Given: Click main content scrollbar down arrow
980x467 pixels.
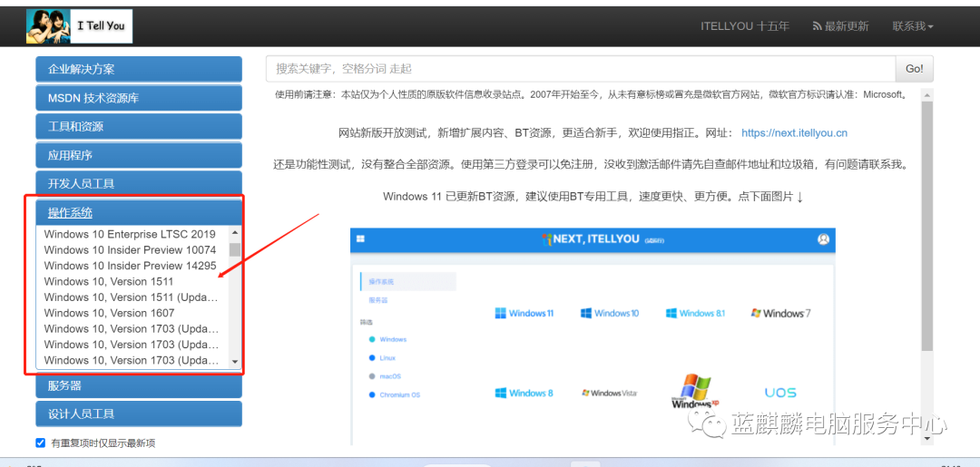Looking at the screenshot, I should click(x=926, y=438).
